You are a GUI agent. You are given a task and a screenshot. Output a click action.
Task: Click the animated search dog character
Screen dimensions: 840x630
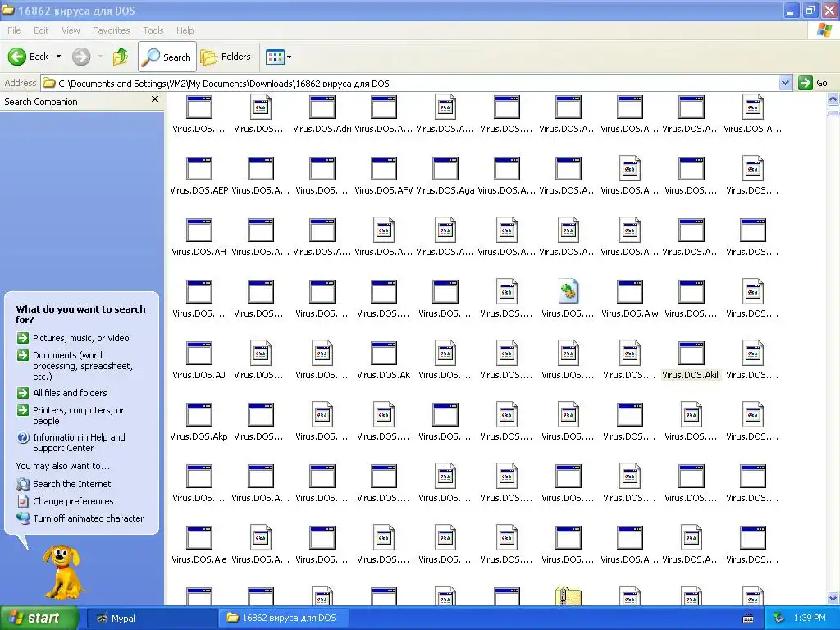click(x=63, y=571)
